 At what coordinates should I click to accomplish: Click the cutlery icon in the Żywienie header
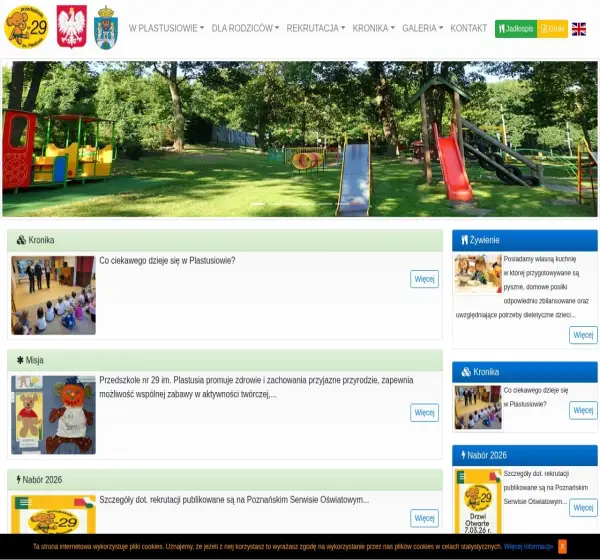[465, 240]
